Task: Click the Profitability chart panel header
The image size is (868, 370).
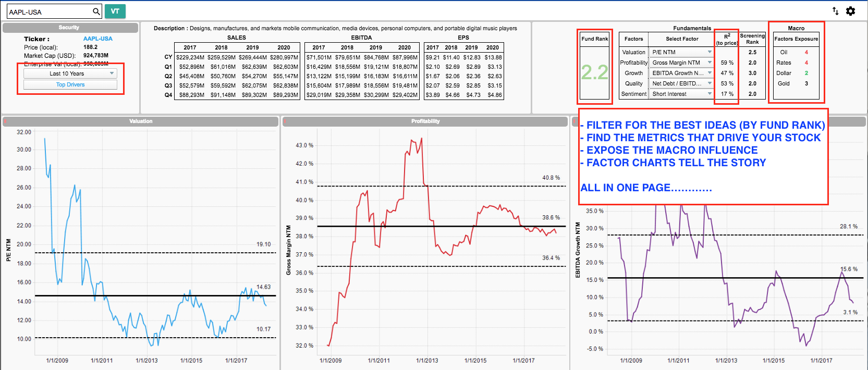Action: point(425,121)
